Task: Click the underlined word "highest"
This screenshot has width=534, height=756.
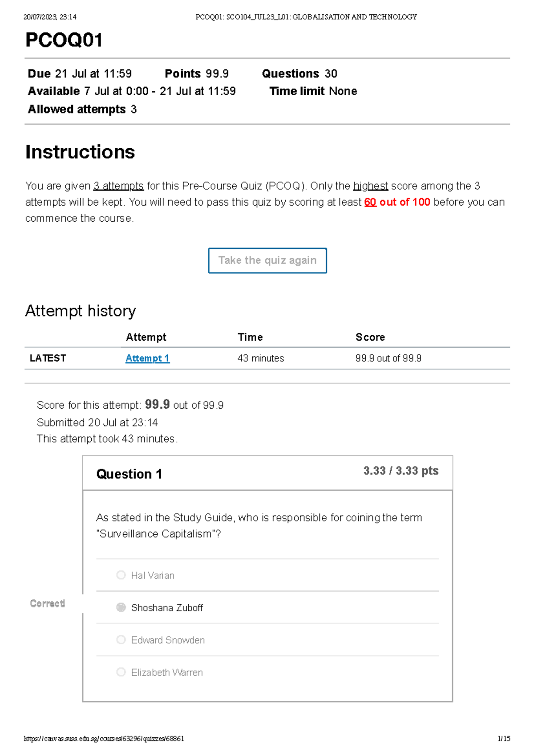Action: point(370,186)
